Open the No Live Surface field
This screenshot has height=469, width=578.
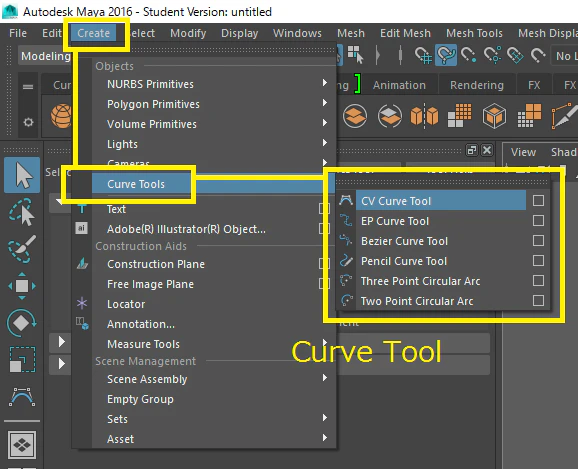point(564,56)
